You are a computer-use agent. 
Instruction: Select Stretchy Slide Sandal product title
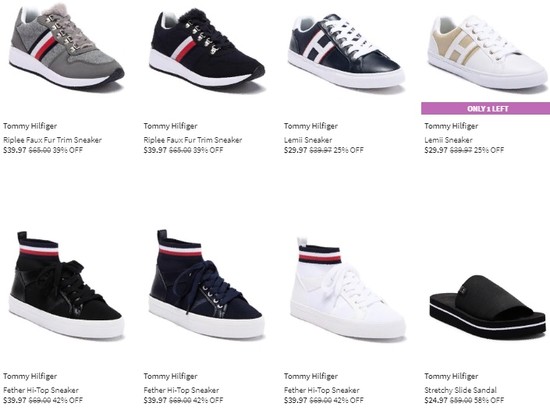(x=461, y=390)
